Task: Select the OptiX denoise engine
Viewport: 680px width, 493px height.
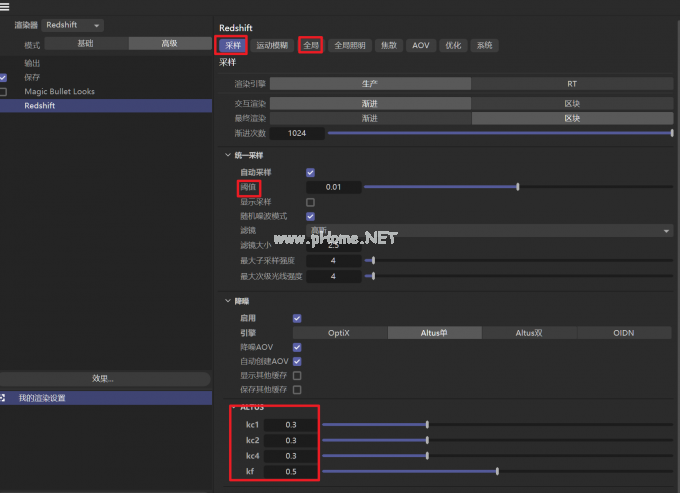Action: (x=340, y=333)
